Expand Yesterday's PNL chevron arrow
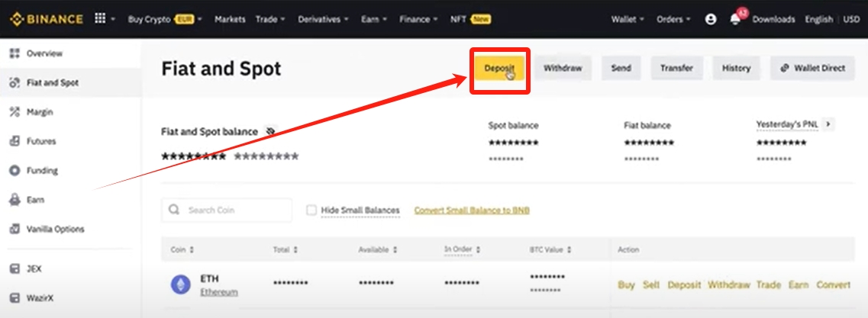Viewport: 868px width, 318px height. tap(828, 124)
